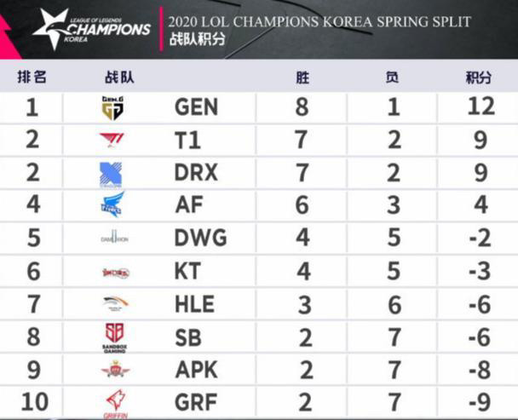Click the Griffin team logo

(x=112, y=400)
